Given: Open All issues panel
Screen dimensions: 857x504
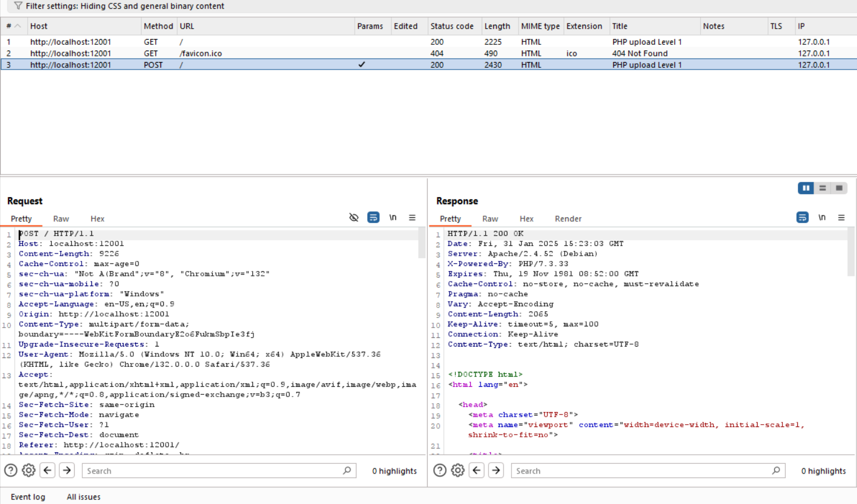Looking at the screenshot, I should click(83, 497).
